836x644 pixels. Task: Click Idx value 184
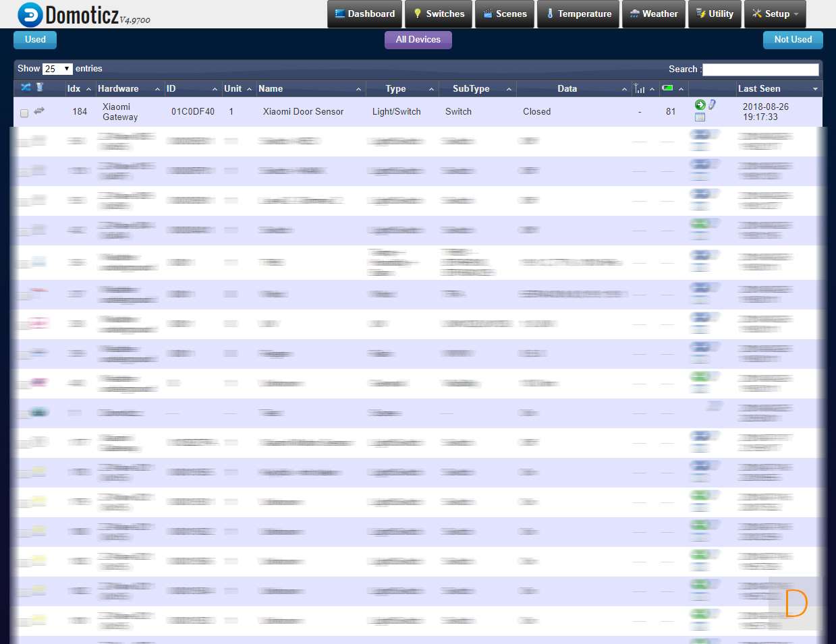(x=80, y=112)
